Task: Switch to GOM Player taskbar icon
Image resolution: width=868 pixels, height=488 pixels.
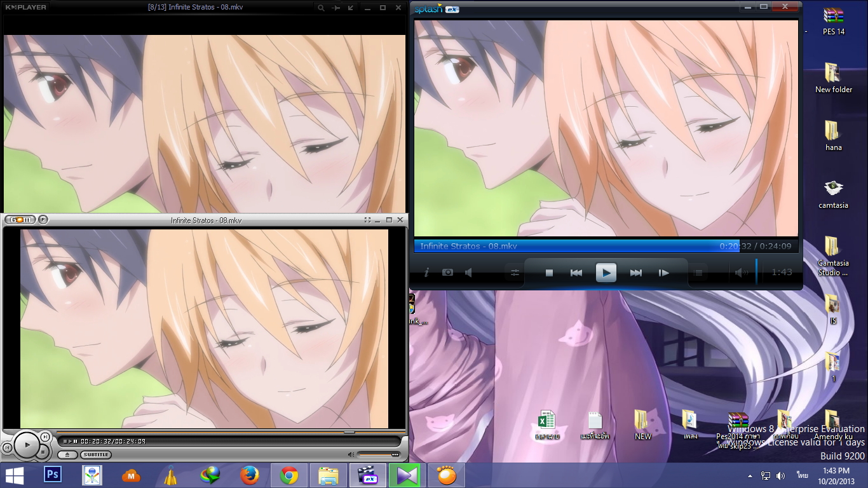Action: (447, 475)
